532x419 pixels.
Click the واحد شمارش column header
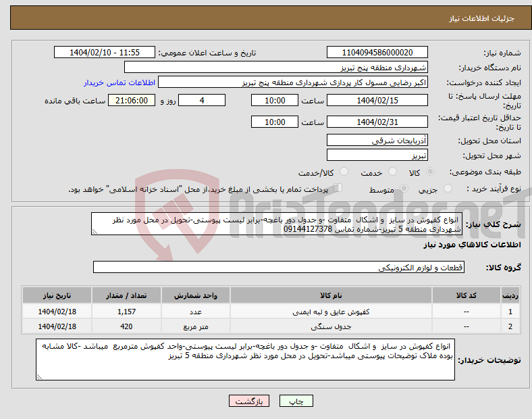coord(195,295)
